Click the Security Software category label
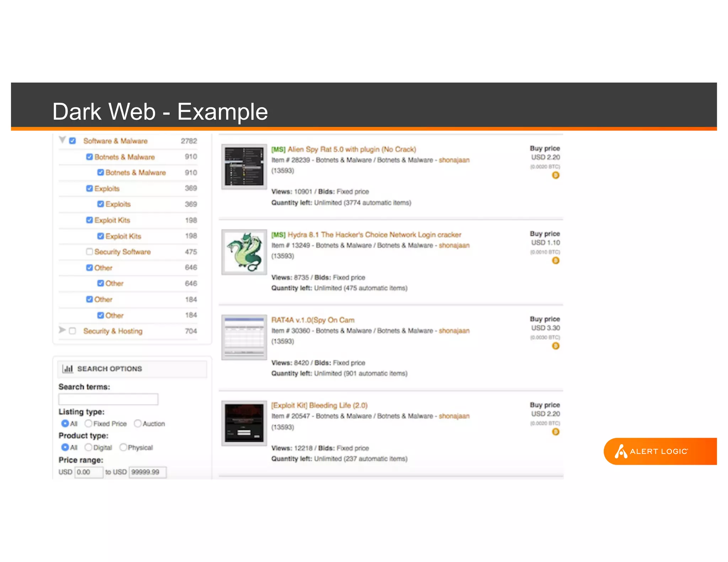This screenshot has height=562, width=728. (122, 252)
